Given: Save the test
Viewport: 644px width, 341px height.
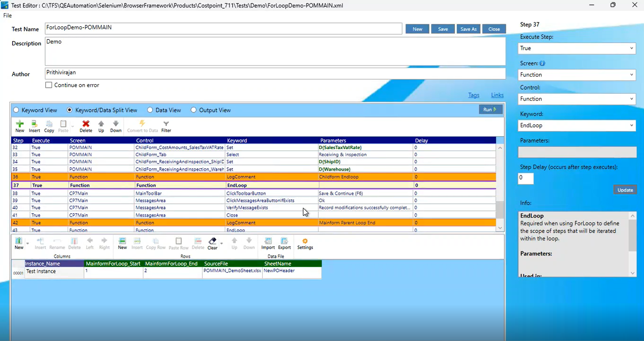Looking at the screenshot, I should (x=443, y=29).
